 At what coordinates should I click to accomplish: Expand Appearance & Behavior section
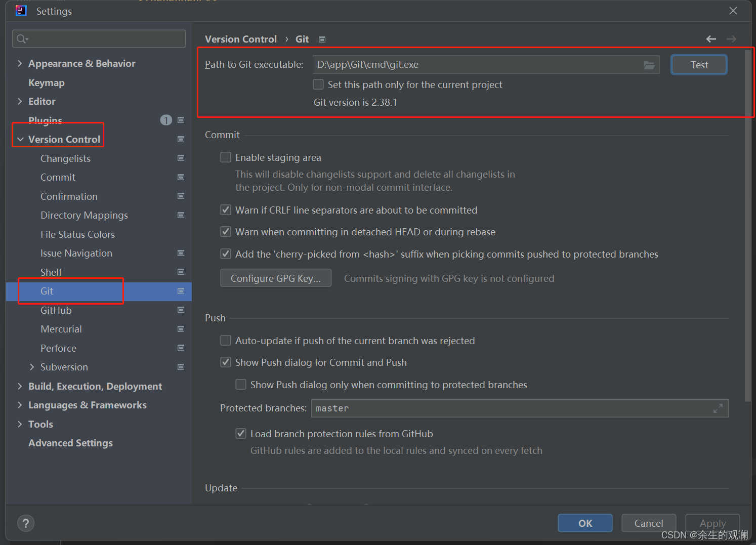coord(20,63)
